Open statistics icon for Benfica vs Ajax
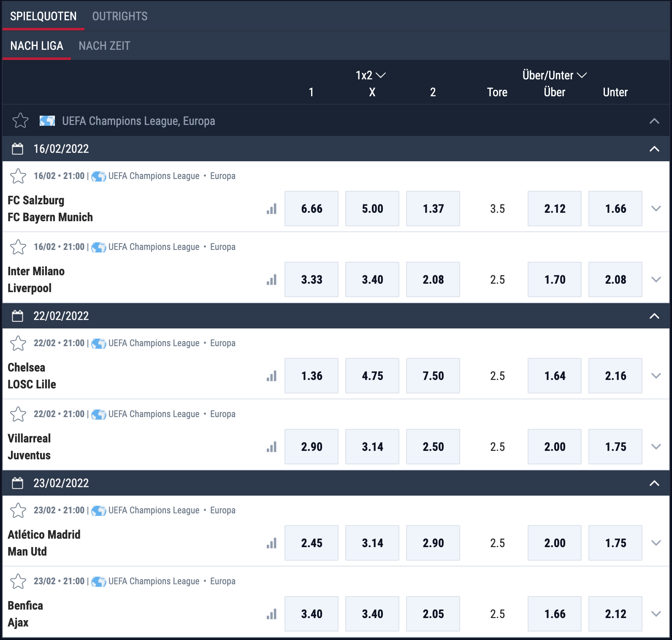 click(271, 614)
